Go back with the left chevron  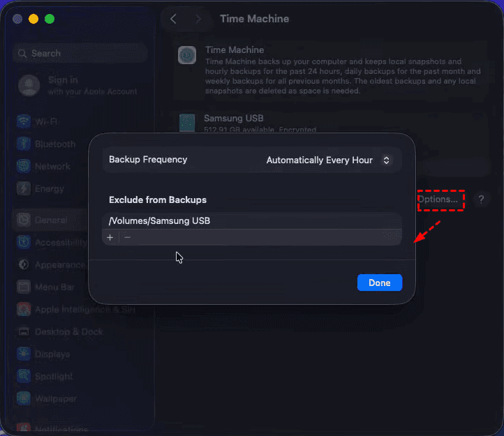coord(174,19)
